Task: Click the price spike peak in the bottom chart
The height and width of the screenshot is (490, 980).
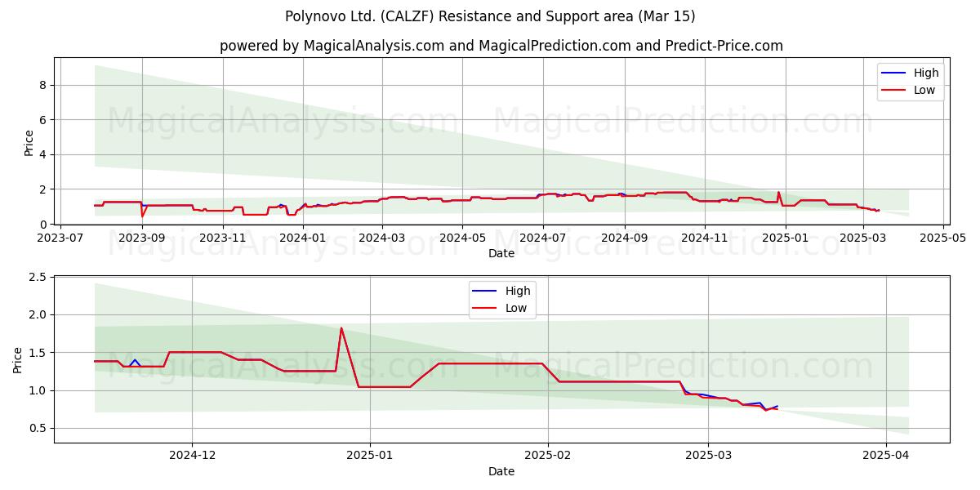Action: click(341, 328)
